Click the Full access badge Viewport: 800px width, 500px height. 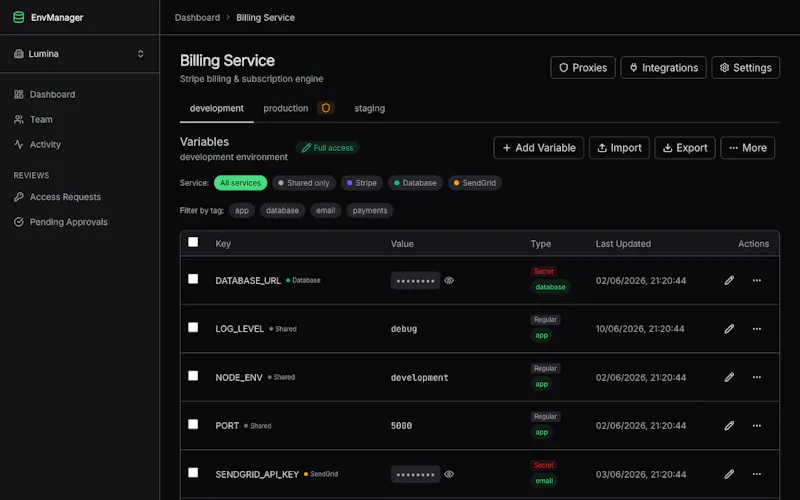[328, 148]
